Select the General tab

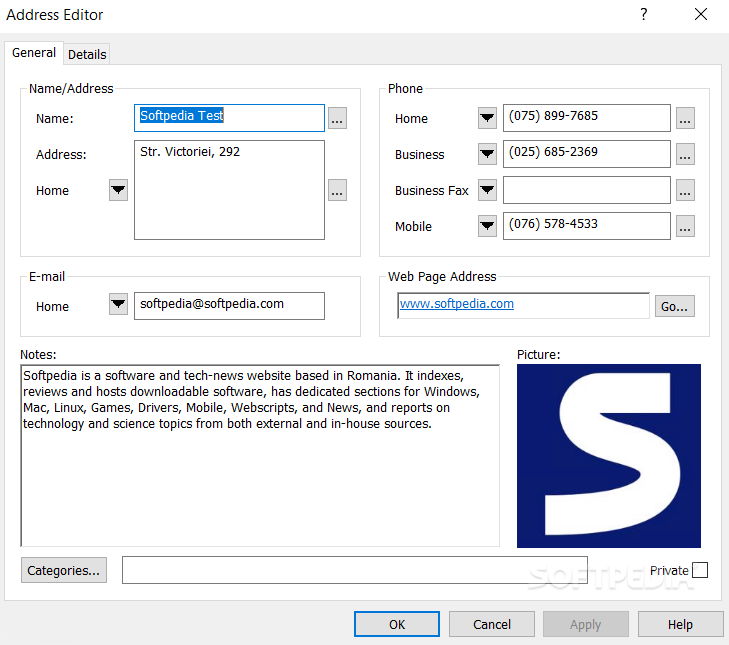[x=33, y=53]
